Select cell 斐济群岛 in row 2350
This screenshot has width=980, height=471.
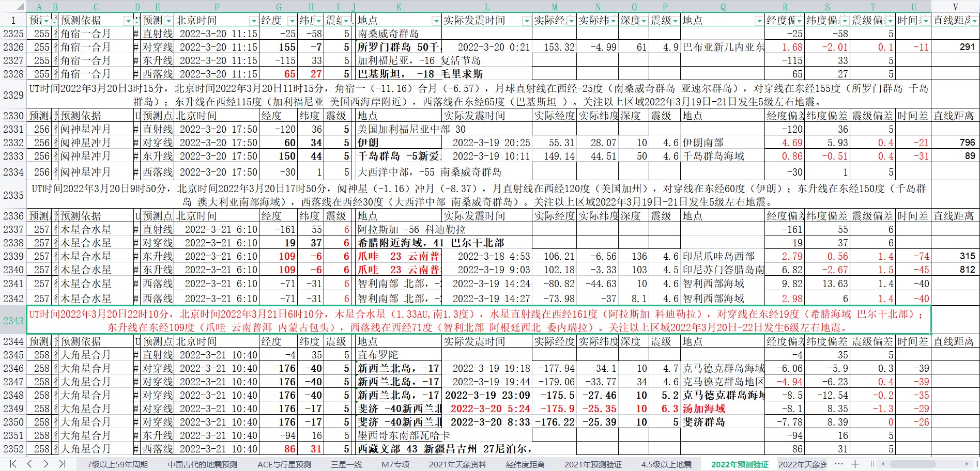(x=723, y=422)
